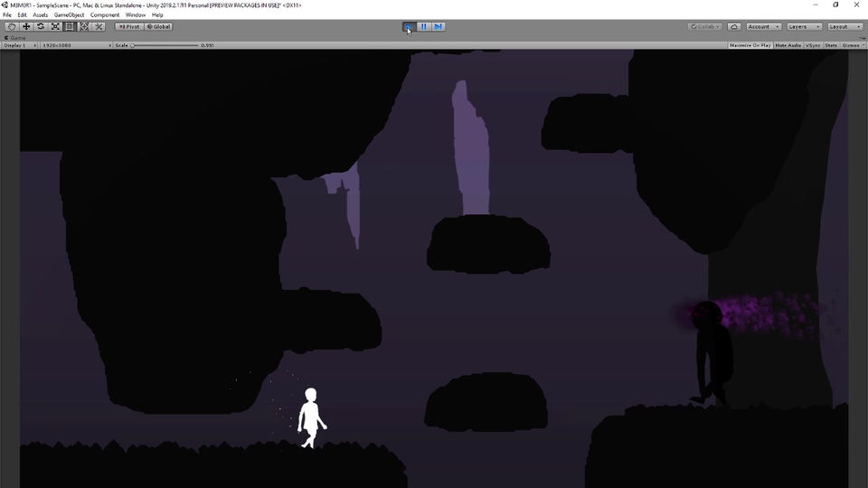
Task: Restore down the Unity window
Action: coord(835,5)
